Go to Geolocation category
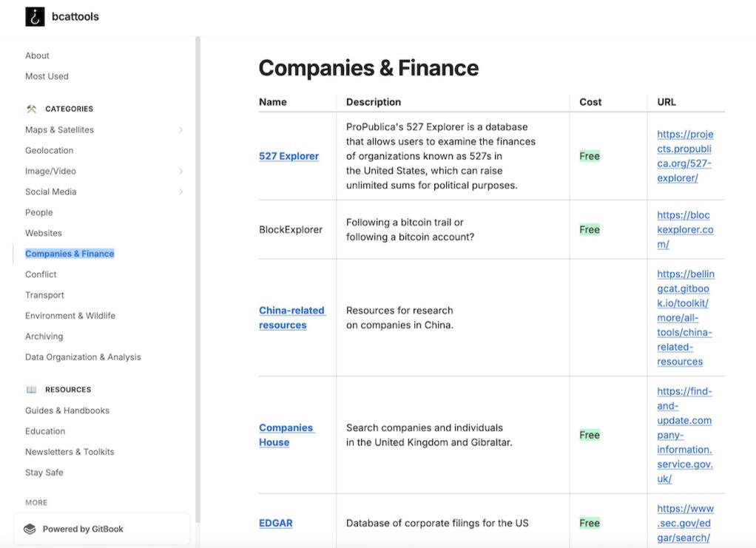The image size is (756, 548). coord(49,150)
